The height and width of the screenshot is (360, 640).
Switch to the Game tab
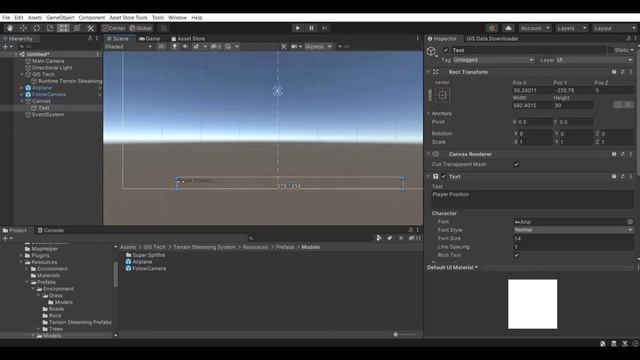[x=149, y=38]
